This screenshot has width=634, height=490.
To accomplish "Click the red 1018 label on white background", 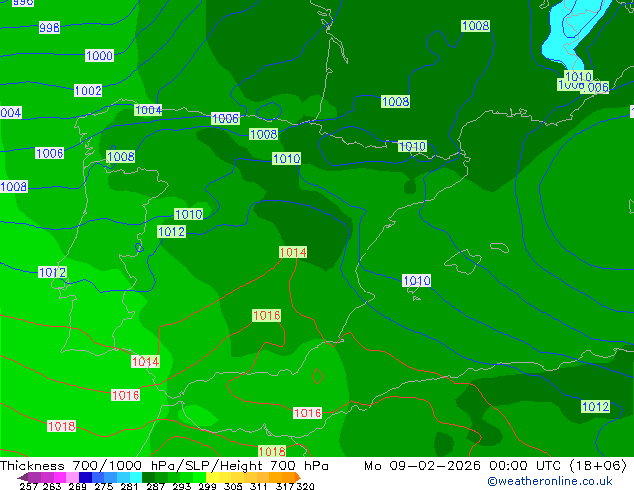I will 61,426.
